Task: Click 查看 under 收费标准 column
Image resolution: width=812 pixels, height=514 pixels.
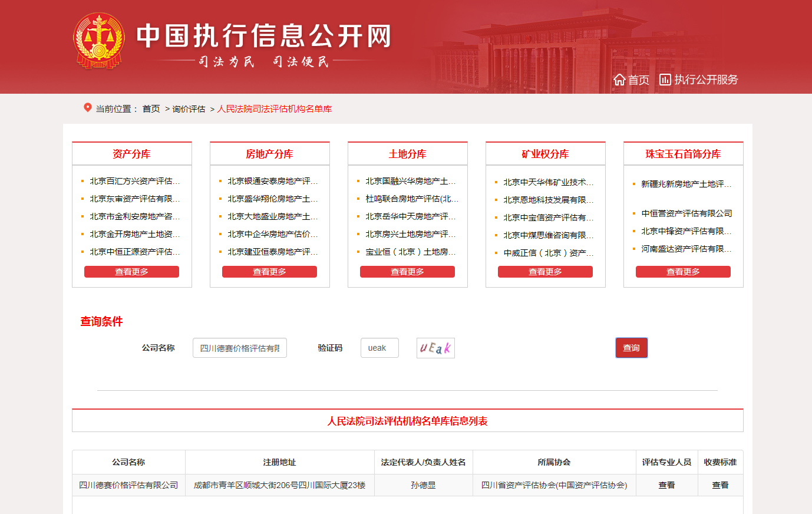Action: [x=720, y=485]
